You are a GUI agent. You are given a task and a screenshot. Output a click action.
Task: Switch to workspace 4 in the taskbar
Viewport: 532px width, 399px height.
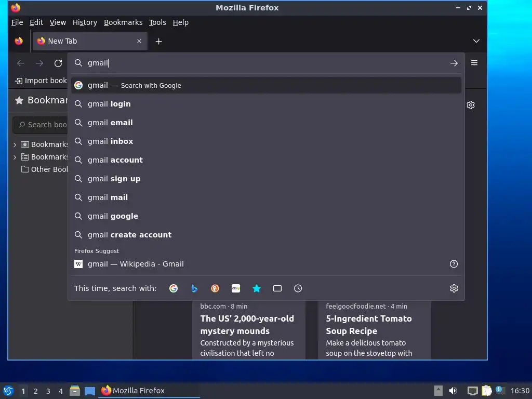point(61,391)
